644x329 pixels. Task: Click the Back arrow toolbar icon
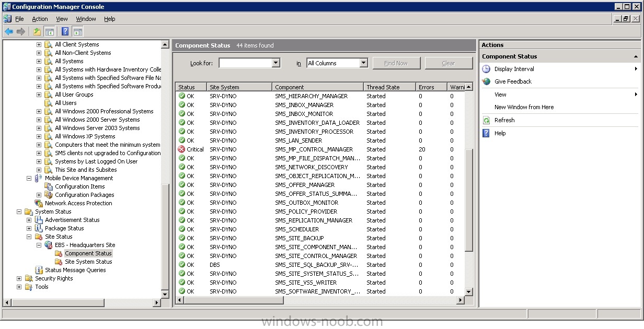(x=9, y=32)
